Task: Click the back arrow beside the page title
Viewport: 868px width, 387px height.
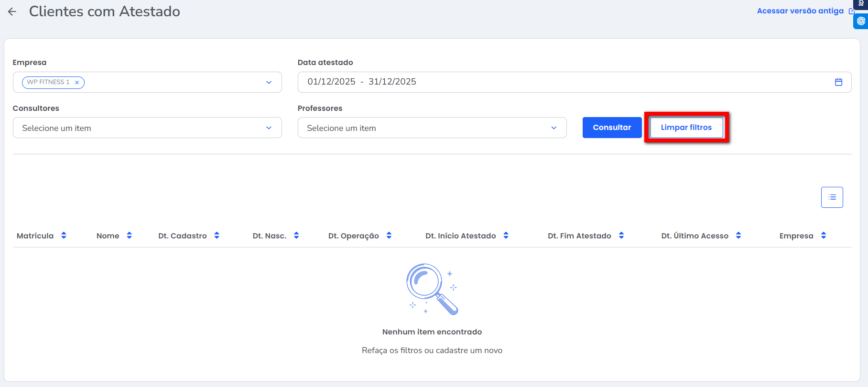Action: point(12,12)
